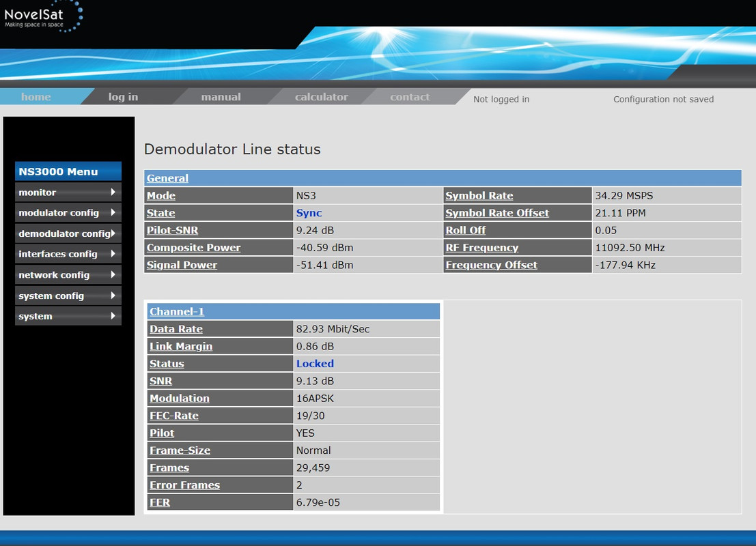Viewport: 756px width, 546px height.
Task: Click the 'Demodulator Line status' heading
Action: [232, 149]
